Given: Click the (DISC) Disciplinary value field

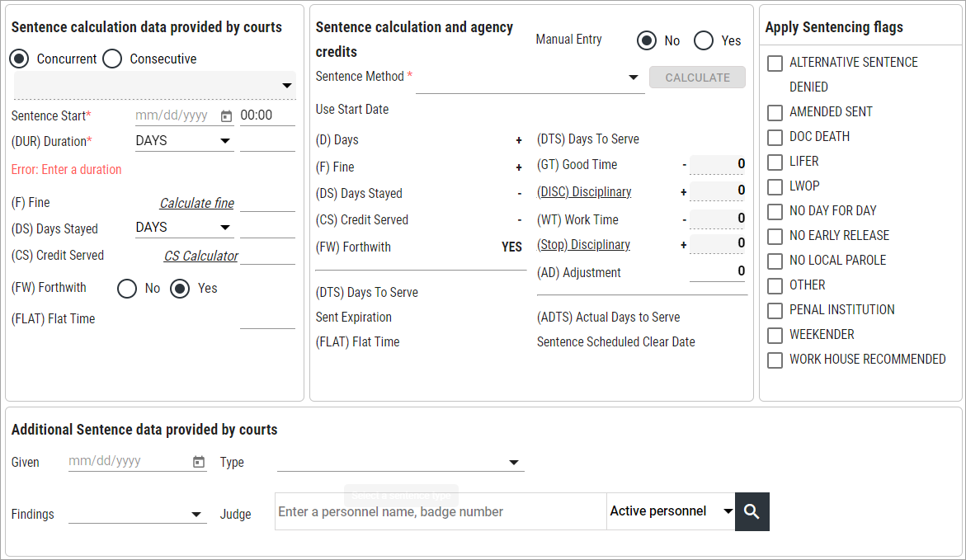Looking at the screenshot, I should pos(717,191).
